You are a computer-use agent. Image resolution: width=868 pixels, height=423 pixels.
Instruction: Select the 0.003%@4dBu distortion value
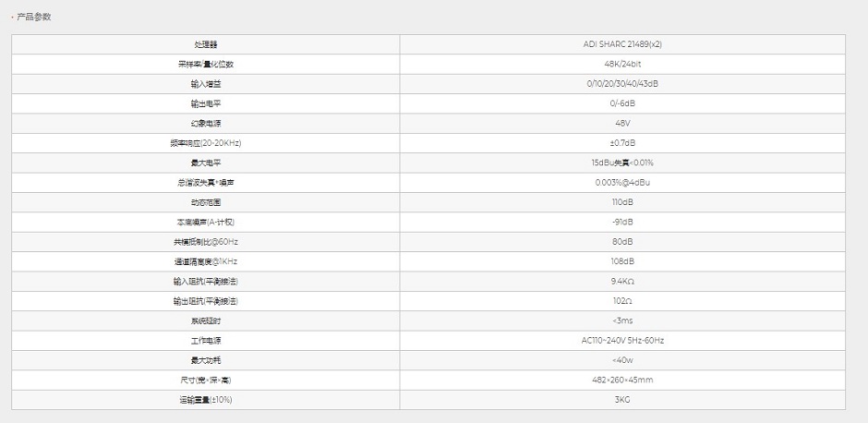click(x=622, y=182)
